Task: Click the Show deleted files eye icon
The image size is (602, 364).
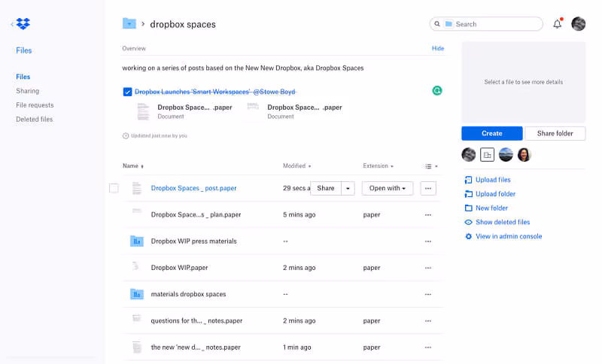Action: (x=468, y=222)
